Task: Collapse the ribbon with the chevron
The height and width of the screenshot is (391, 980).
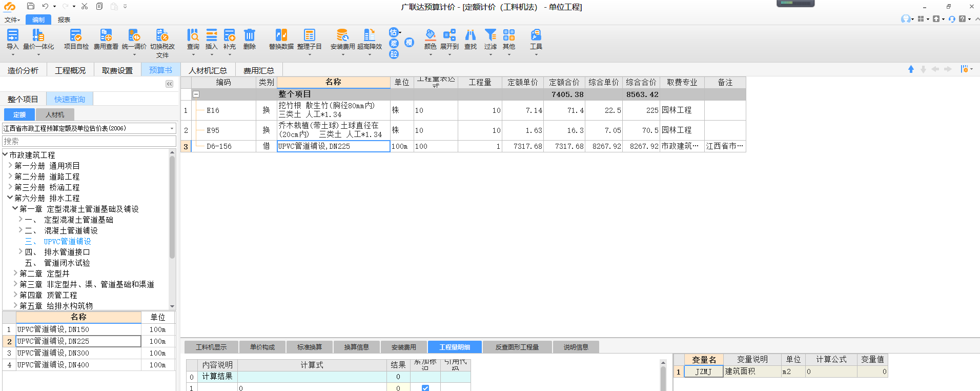Action: [977, 19]
